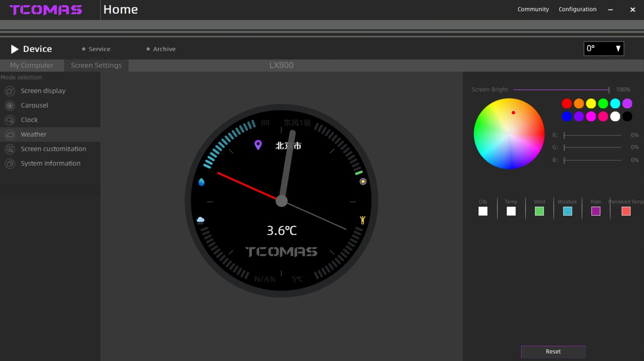Click the System Information icon
This screenshot has width=644, height=361.
tap(10, 163)
